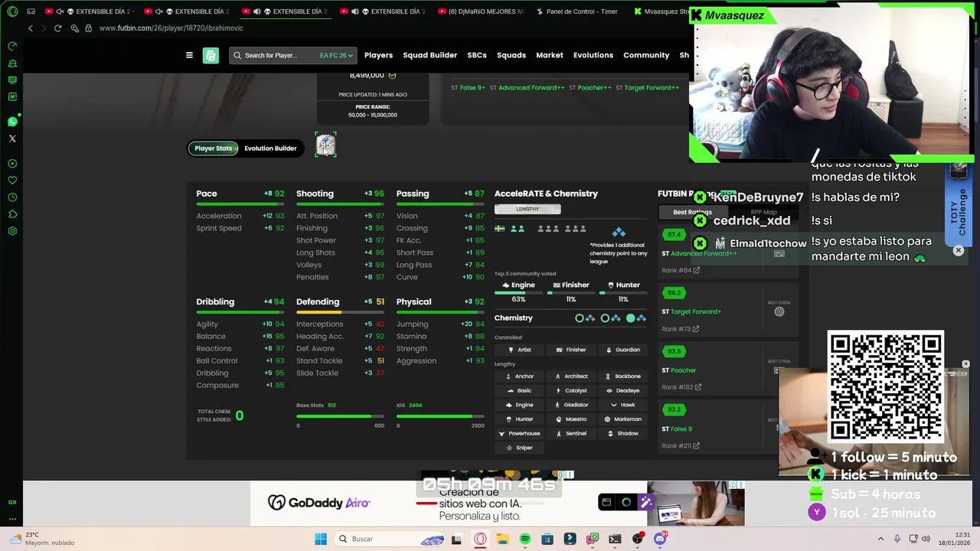Image resolution: width=980 pixels, height=551 pixels.
Task: Open the Community menu
Action: 646,55
